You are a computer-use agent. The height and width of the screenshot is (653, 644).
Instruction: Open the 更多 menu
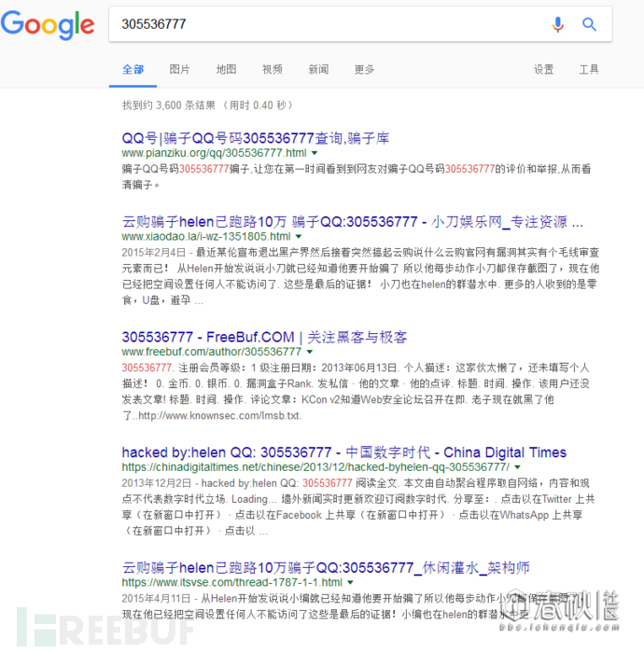click(x=365, y=70)
